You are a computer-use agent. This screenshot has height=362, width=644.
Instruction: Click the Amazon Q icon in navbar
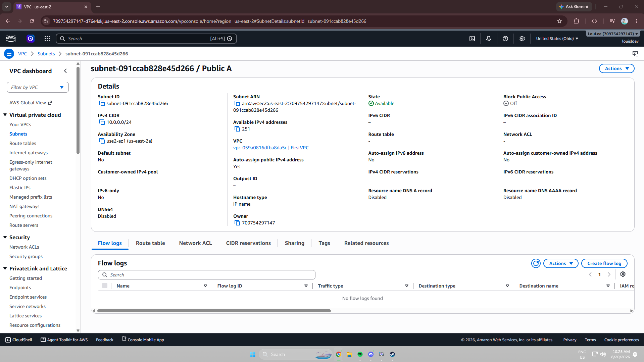(x=31, y=39)
